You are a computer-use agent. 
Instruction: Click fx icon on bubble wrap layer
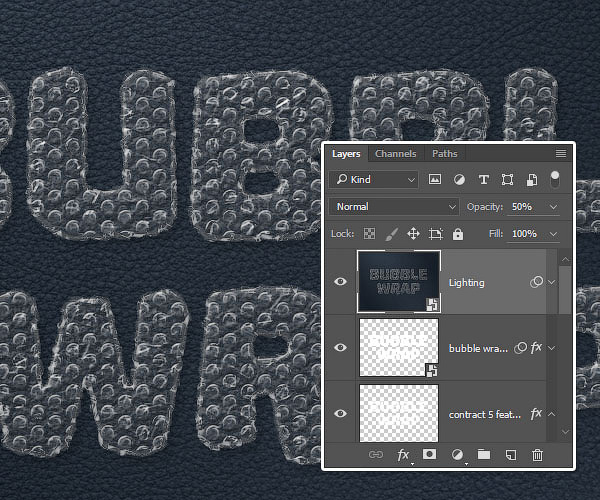click(x=536, y=347)
